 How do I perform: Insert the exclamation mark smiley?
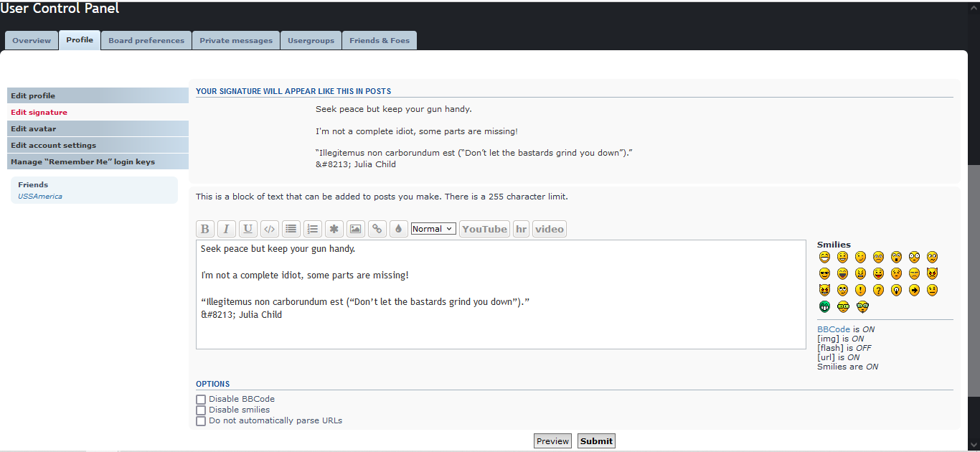(x=860, y=290)
